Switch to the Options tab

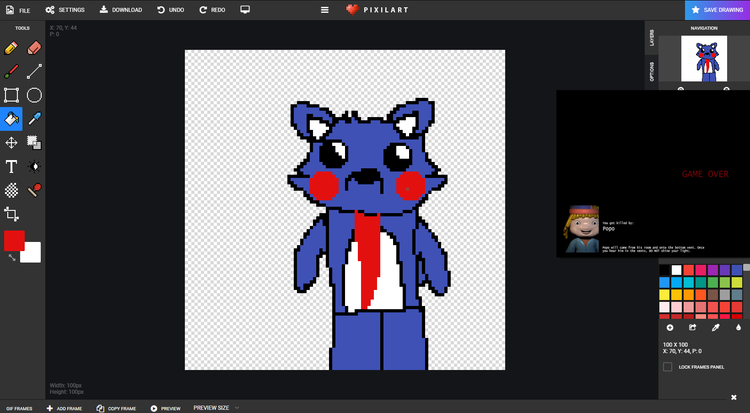[651, 71]
